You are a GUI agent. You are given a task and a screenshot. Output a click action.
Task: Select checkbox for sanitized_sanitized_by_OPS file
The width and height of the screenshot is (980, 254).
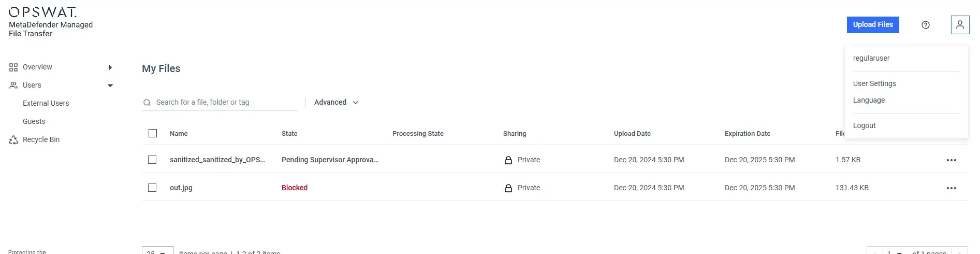[x=152, y=160]
